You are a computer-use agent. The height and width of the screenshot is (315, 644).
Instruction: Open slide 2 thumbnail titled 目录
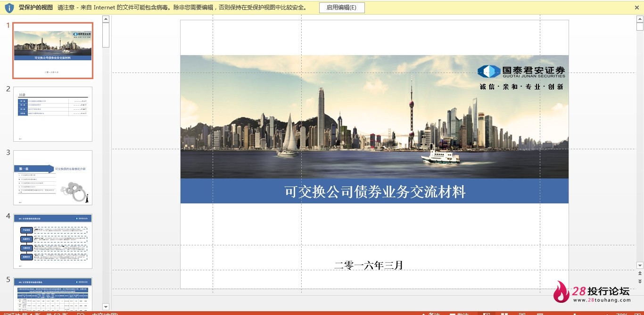[53, 114]
